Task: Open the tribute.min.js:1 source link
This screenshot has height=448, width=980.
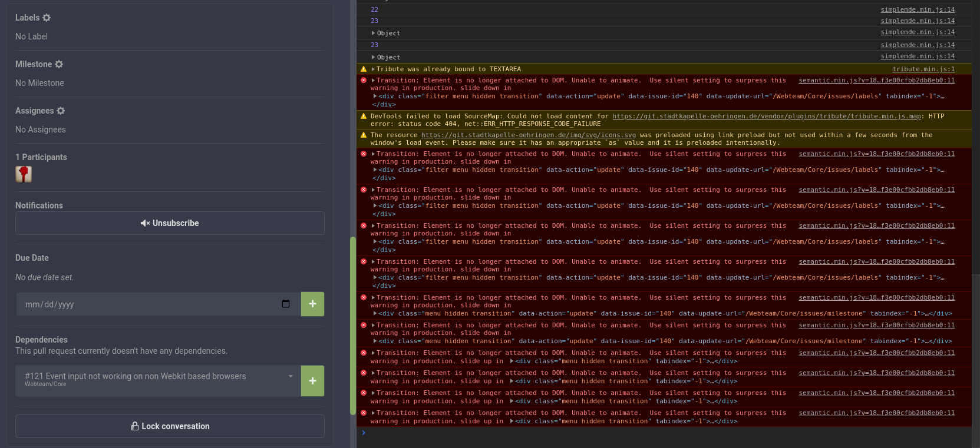Action: [923, 69]
